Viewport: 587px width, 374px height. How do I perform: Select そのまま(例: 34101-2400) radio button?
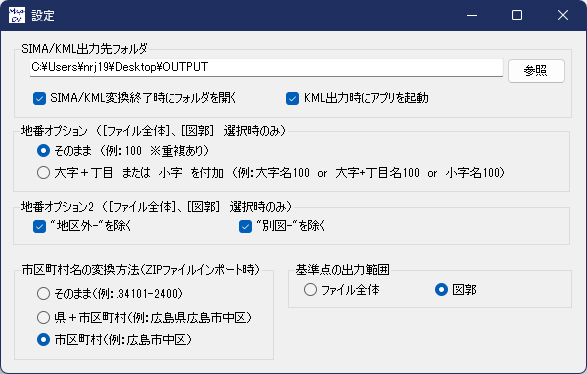pos(43,294)
